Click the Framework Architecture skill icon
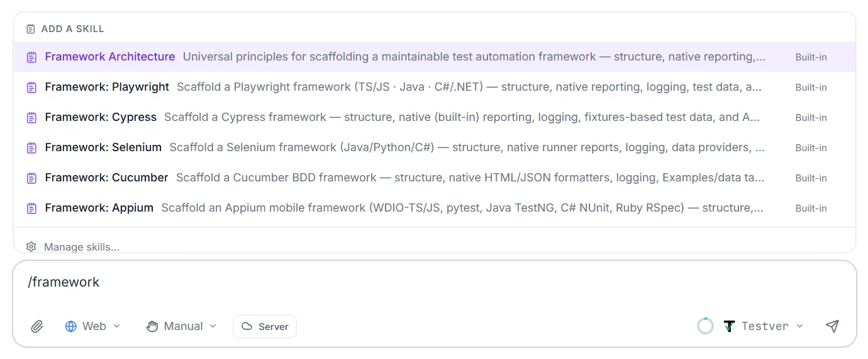 tap(31, 57)
